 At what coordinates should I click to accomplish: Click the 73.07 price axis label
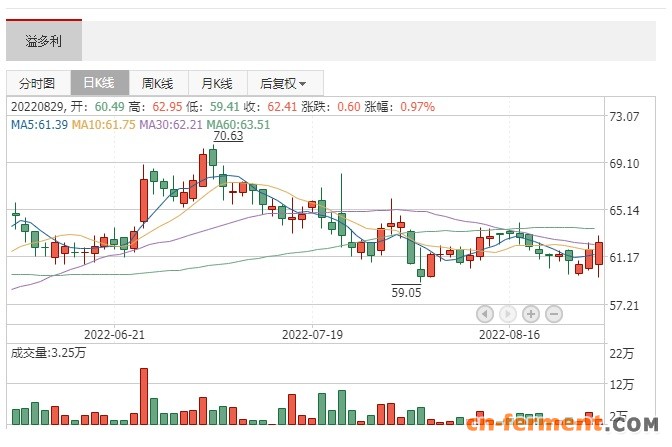pyautogui.click(x=624, y=117)
